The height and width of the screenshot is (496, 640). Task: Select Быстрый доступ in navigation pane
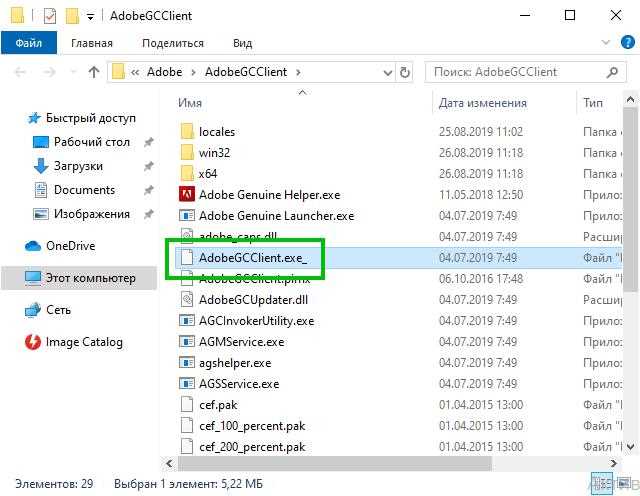(91, 118)
